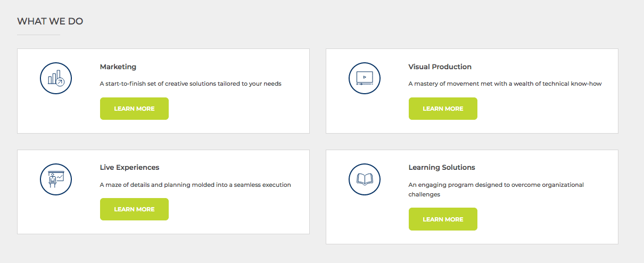Open Learn More for Live Experiences

[134, 209]
